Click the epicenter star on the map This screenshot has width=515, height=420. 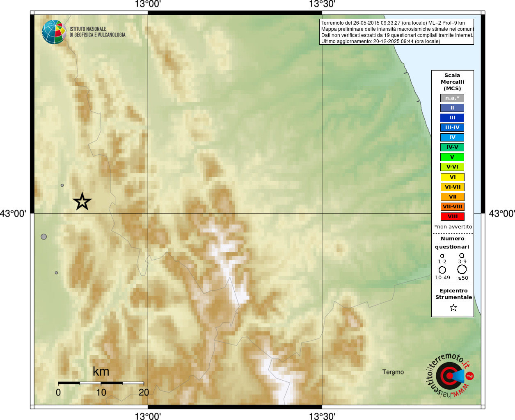click(x=82, y=201)
